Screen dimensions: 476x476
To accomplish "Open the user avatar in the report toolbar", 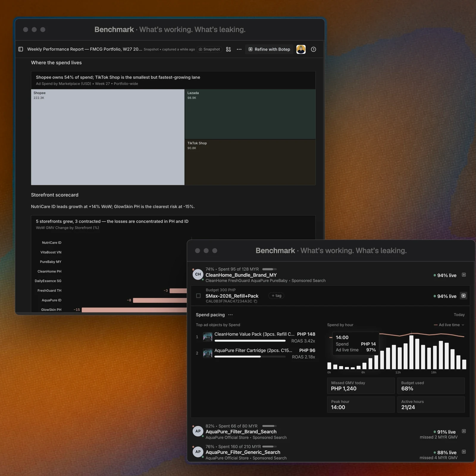I will [x=301, y=49].
